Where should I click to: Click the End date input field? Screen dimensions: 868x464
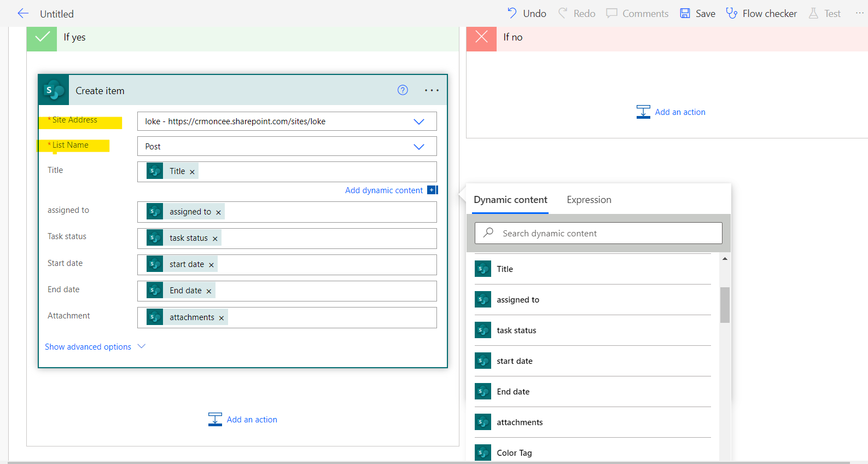(x=287, y=291)
